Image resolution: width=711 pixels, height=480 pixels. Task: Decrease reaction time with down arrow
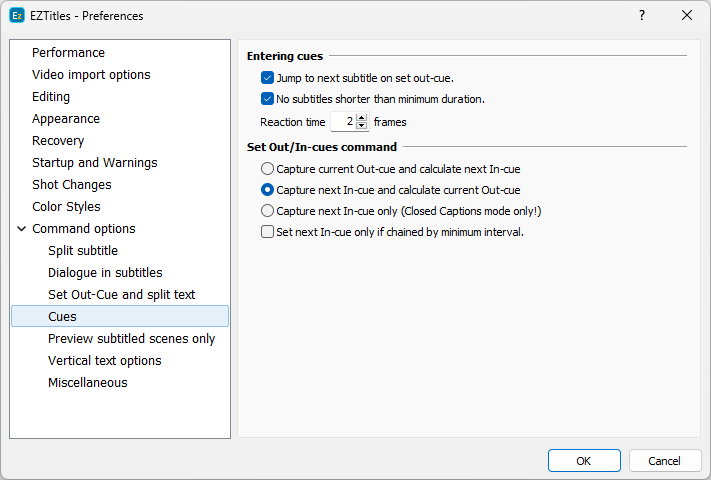(362, 127)
